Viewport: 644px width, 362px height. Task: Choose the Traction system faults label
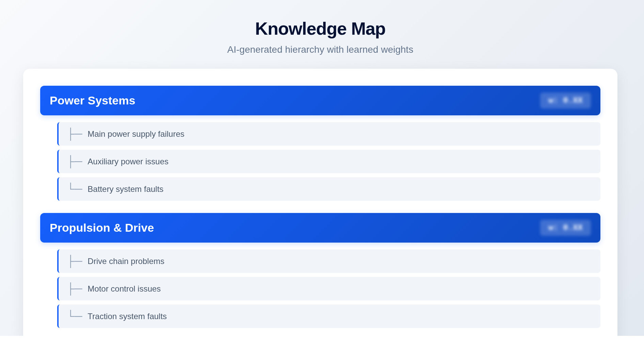(127, 316)
